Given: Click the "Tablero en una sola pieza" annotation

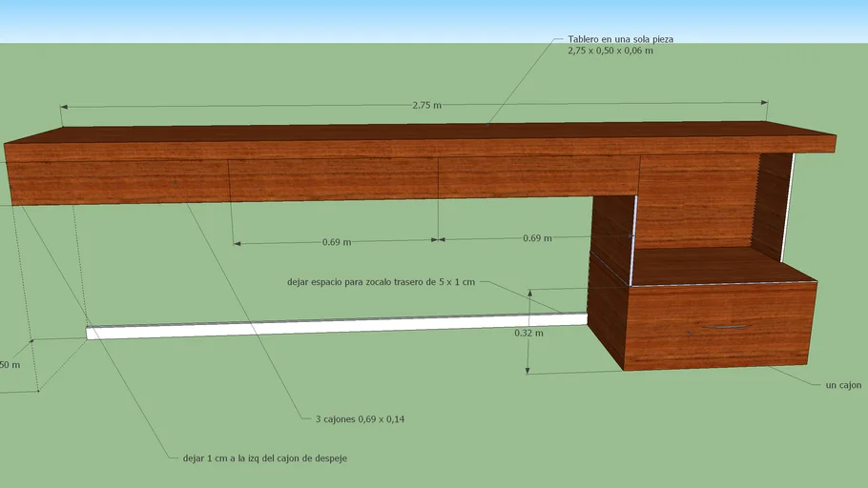Looking at the screenshot, I should 621,39.
